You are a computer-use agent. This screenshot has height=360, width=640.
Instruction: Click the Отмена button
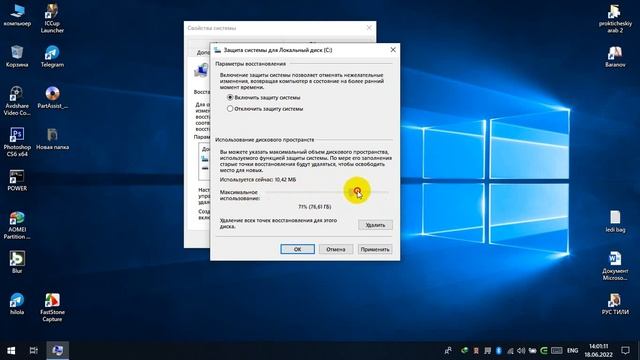coord(336,249)
